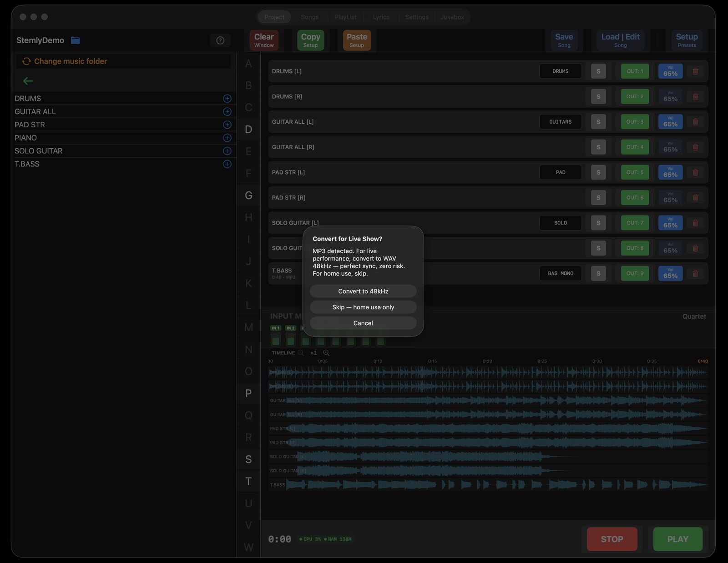728x563 pixels.
Task: Click the timeline zoom out magnifier
Action: [301, 353]
